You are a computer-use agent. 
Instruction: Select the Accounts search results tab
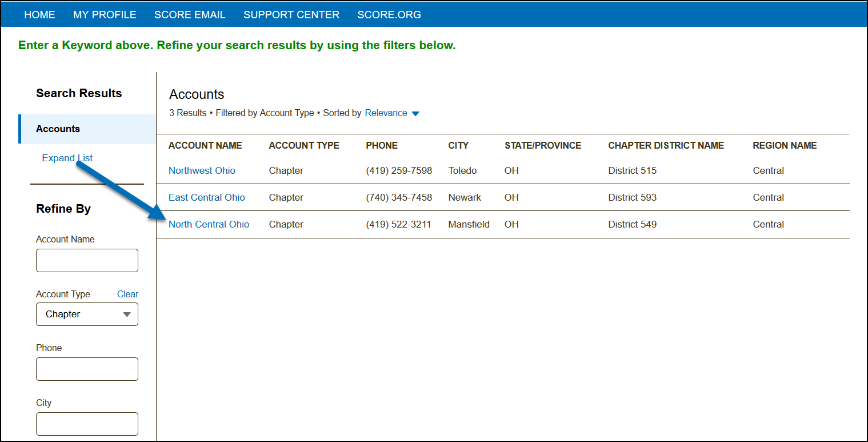pyautogui.click(x=88, y=129)
